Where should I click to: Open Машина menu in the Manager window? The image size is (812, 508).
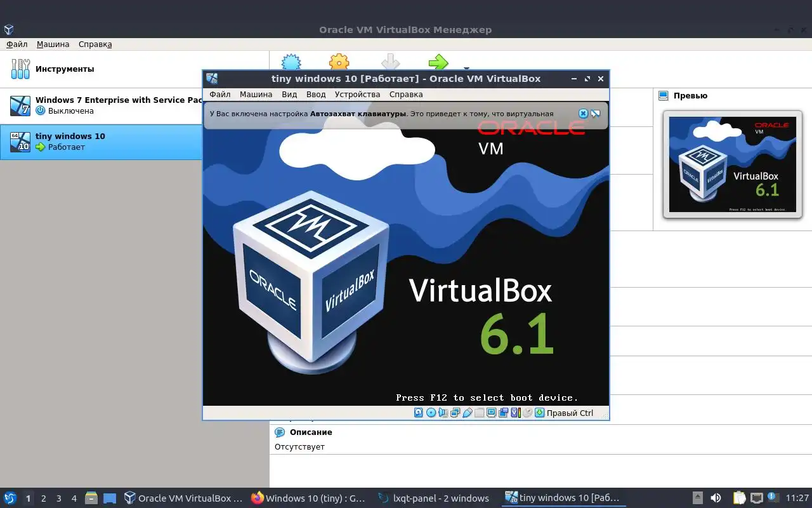(x=53, y=44)
